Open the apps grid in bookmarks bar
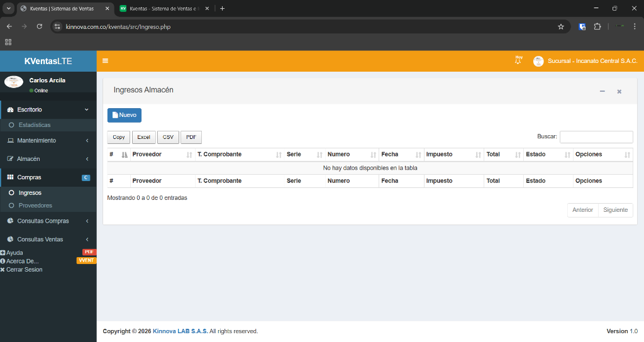The width and height of the screenshot is (644, 342). [8, 42]
